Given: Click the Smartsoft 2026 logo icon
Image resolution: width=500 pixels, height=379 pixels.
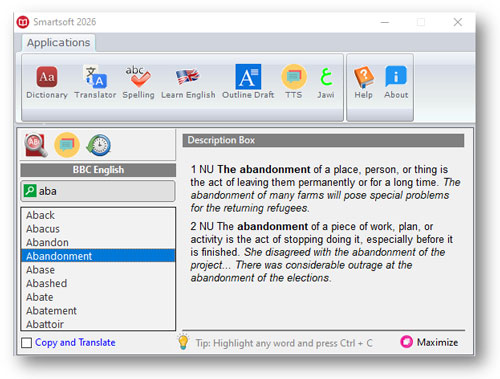Looking at the screenshot, I should click(x=23, y=22).
